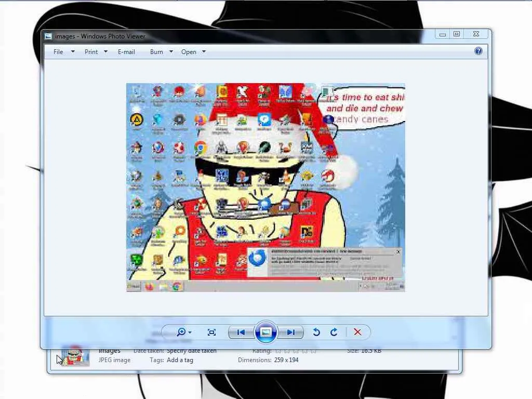Click the '259 x 194' dimensions value

click(286, 360)
